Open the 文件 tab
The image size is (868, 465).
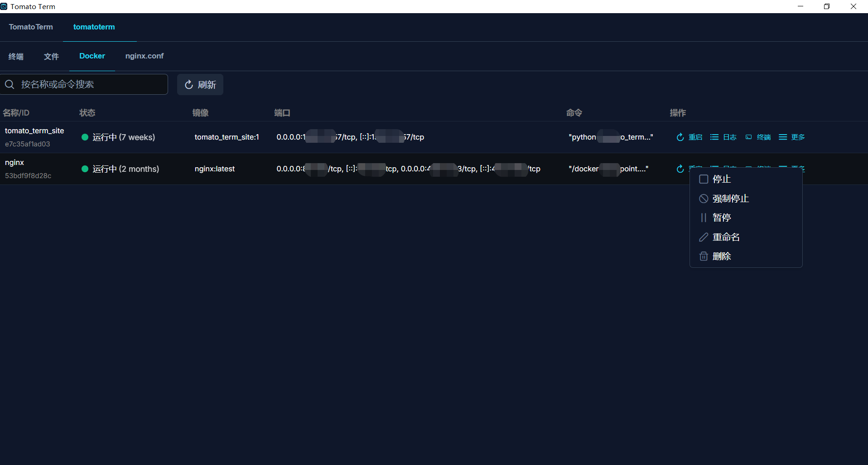(51, 56)
